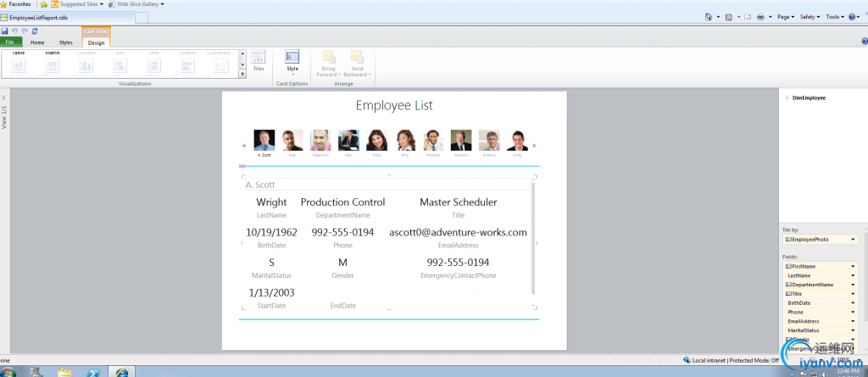The width and height of the screenshot is (868, 377).
Task: Click the Read Mail icon
Action: point(748,17)
